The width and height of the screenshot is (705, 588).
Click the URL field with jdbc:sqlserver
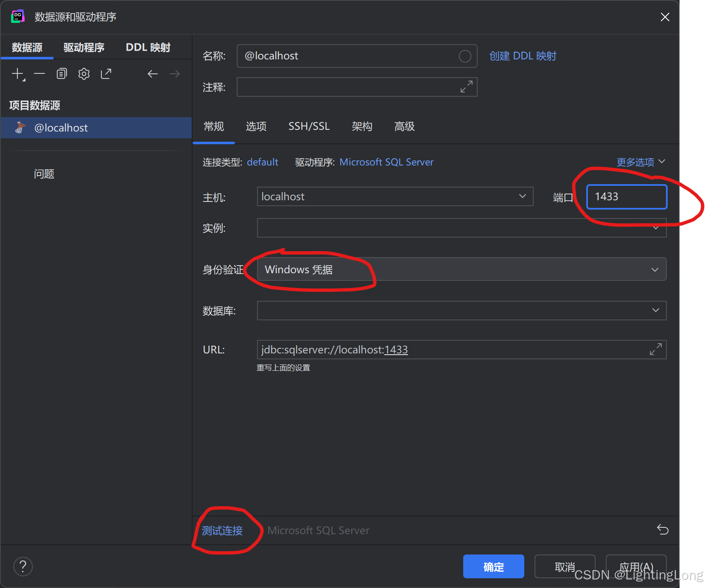tap(462, 350)
